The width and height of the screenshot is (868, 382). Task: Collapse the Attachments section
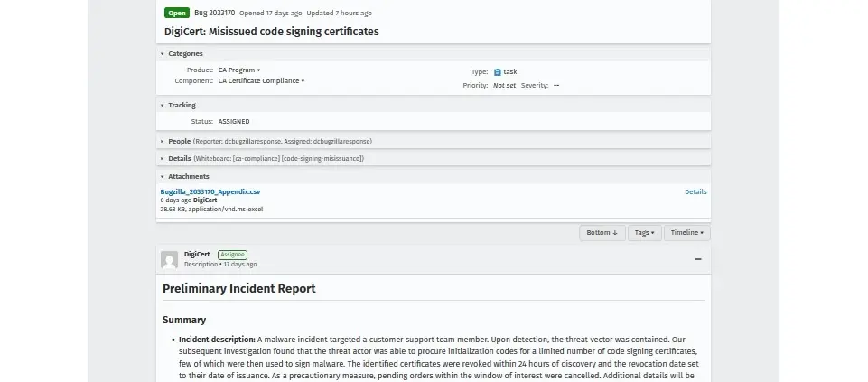click(163, 177)
